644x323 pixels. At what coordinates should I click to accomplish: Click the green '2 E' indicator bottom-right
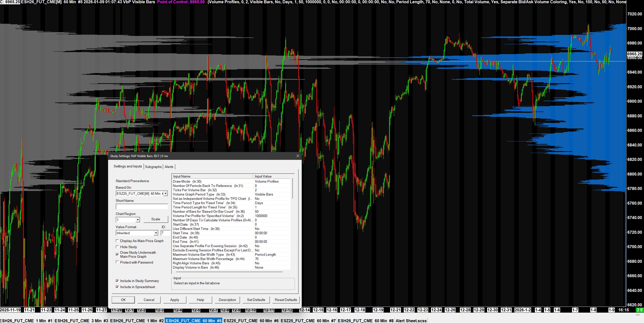pyautogui.click(x=639, y=310)
